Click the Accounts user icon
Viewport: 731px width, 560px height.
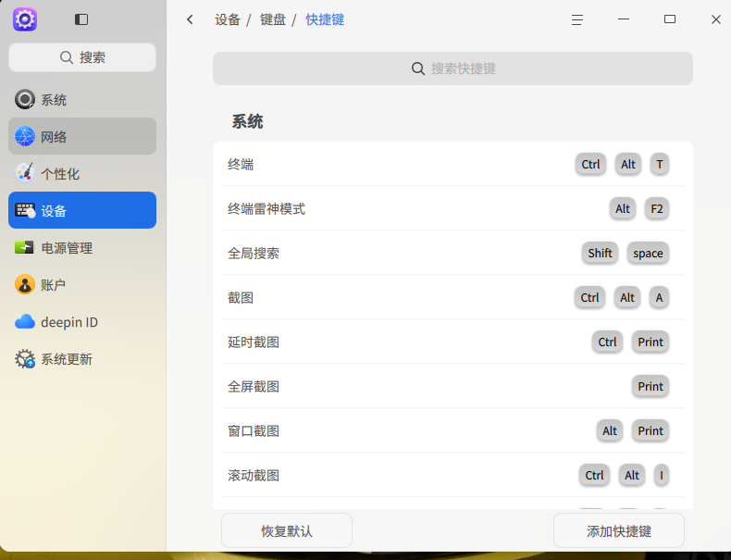tap(24, 284)
